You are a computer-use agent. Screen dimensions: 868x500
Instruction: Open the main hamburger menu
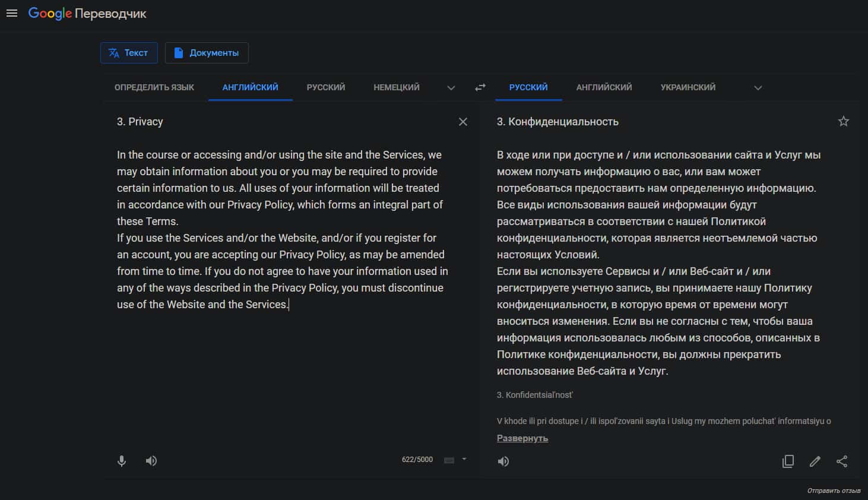pos(12,13)
